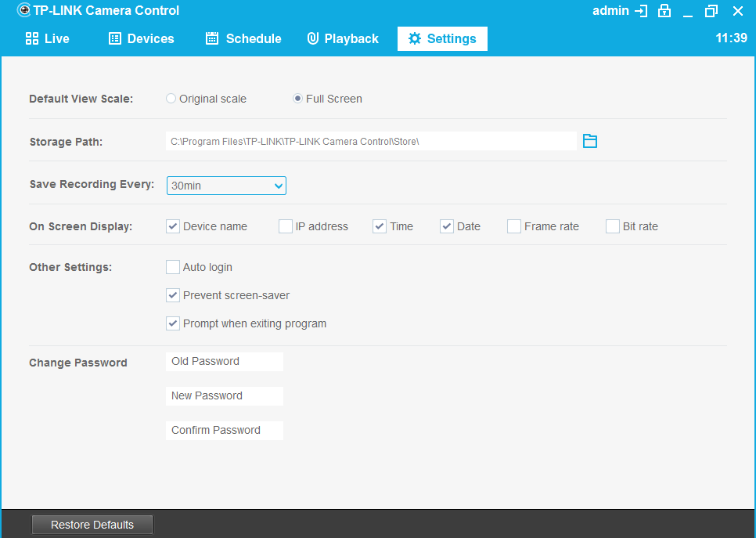Close the TP-LINK Camera Control window
This screenshot has height=538, width=756.
(x=738, y=11)
